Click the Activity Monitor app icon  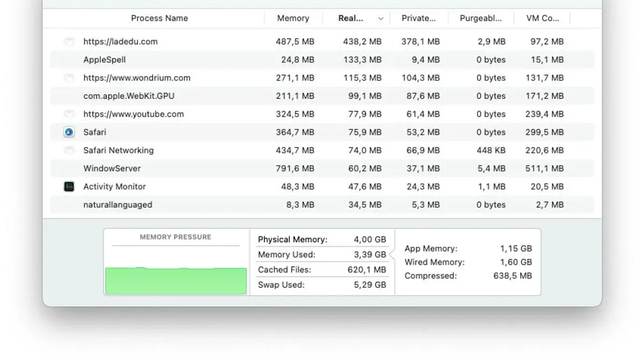point(69,187)
